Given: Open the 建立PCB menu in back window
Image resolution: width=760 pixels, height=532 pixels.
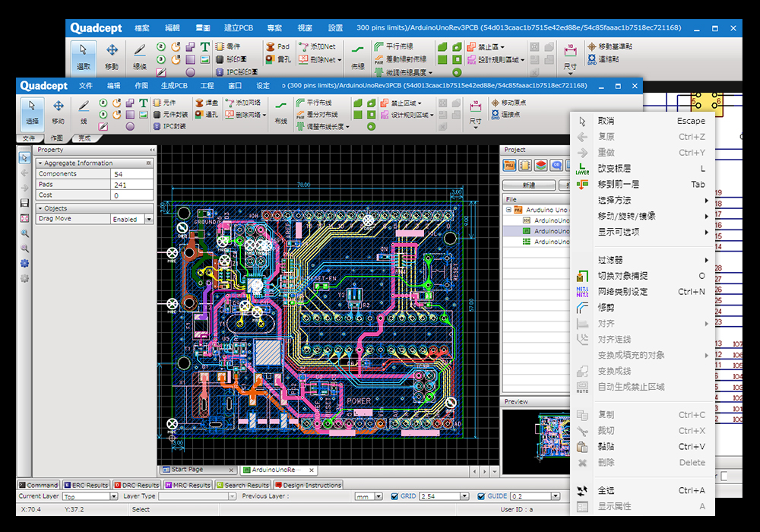Looking at the screenshot, I should tap(239, 28).
